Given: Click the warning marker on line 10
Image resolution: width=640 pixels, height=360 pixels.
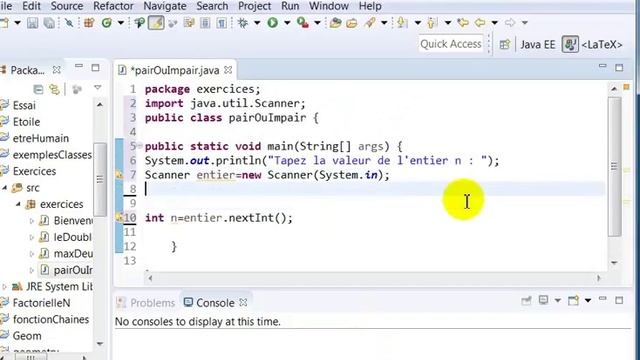Looking at the screenshot, I should [119, 218].
